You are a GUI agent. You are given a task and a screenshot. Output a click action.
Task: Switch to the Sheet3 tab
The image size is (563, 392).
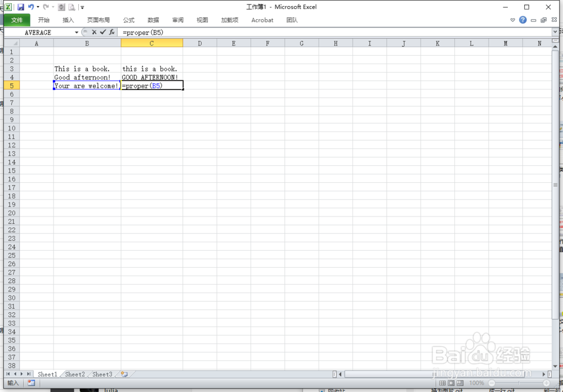(x=102, y=375)
